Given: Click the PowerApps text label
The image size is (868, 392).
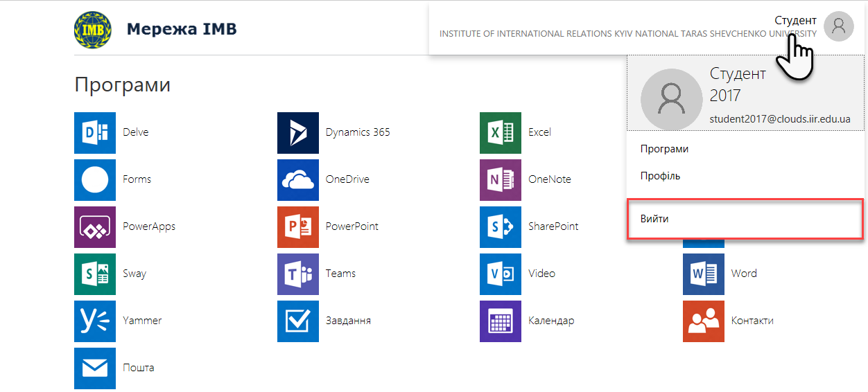Looking at the screenshot, I should pyautogui.click(x=149, y=226).
